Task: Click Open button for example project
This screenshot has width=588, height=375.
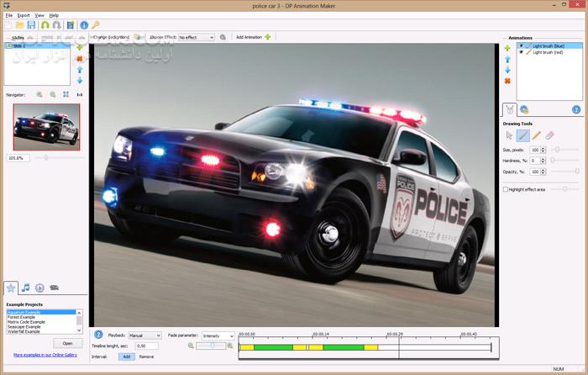Action: (x=67, y=343)
